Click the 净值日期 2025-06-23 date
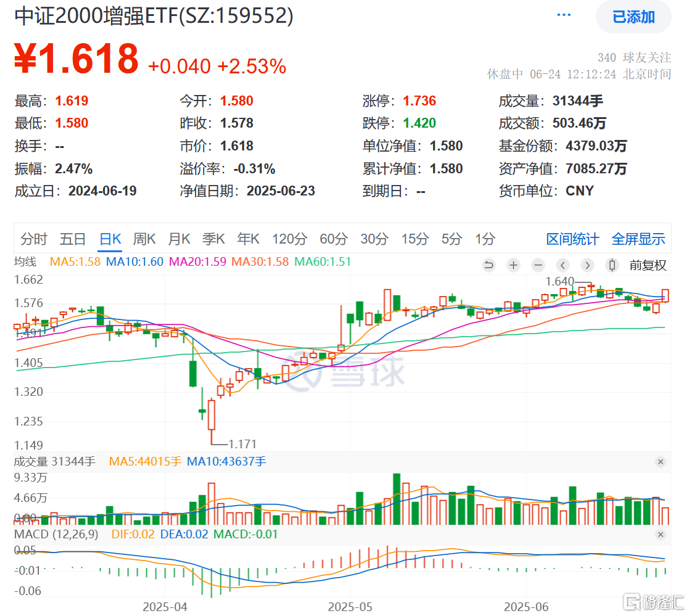Screen dimensions: 689x616 [x=281, y=191]
